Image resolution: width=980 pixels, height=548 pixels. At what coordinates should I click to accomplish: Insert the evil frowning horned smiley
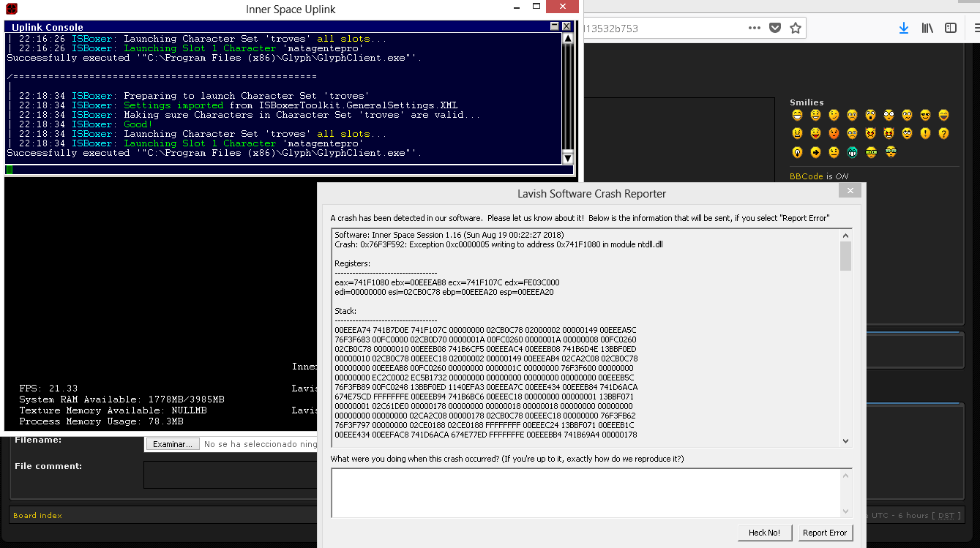tap(870, 133)
